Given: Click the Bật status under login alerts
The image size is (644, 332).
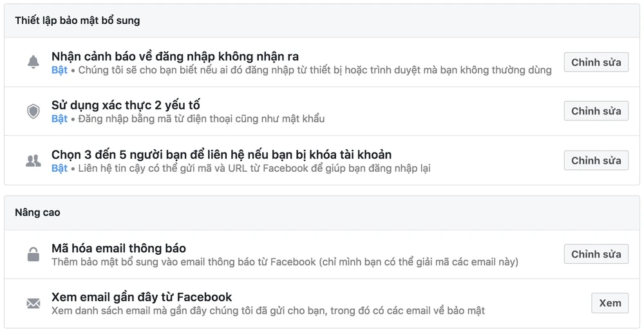Looking at the screenshot, I should 59,70.
